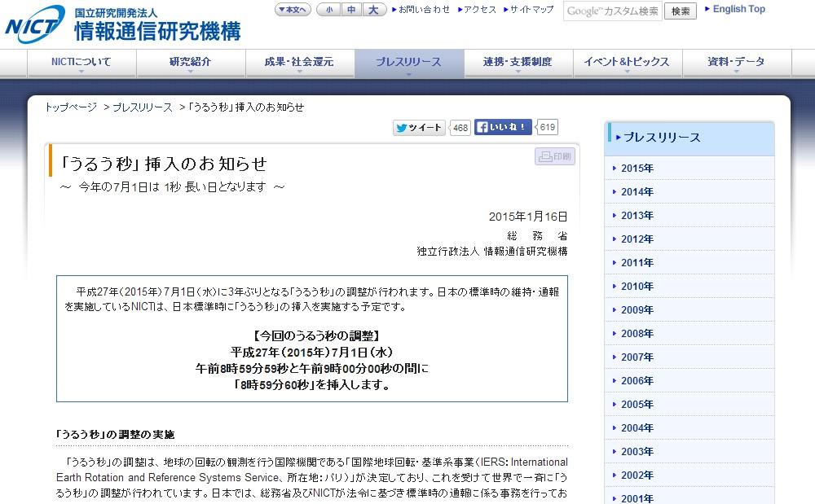Set font size to large (大)
Screen dimensions: 815x504
click(372, 10)
